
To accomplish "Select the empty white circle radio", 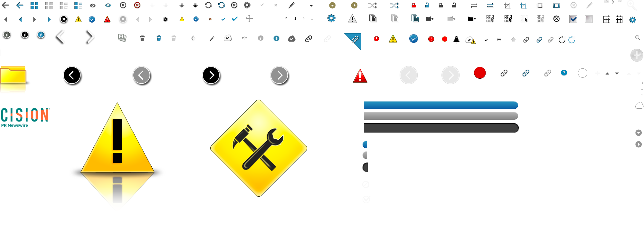I will click(582, 73).
